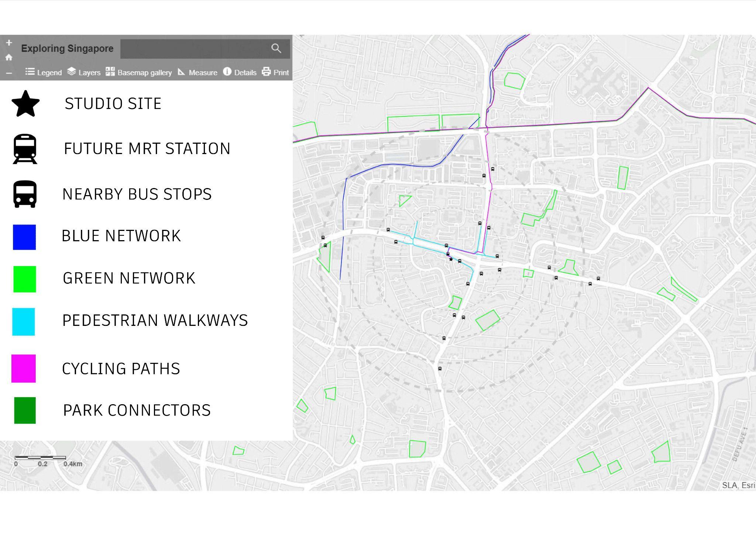This screenshot has height=535, width=756.
Task: Click the studio site star on map
Action: [x=451, y=259]
